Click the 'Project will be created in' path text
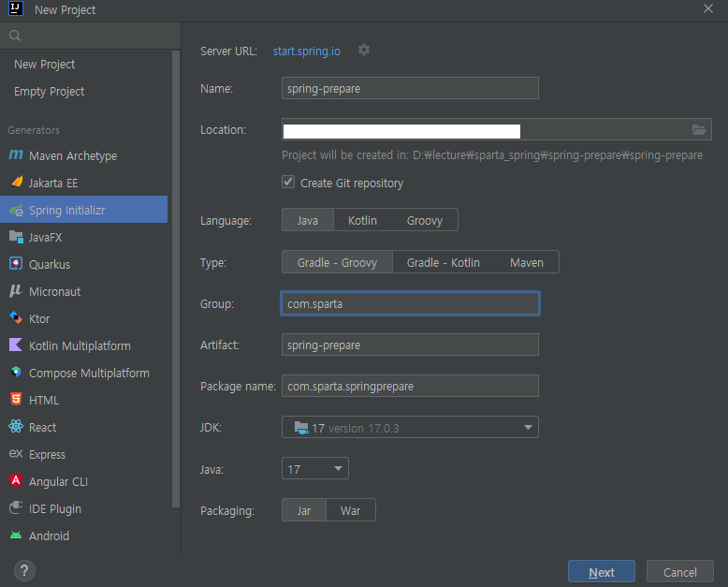The width and height of the screenshot is (728, 587). click(492, 155)
